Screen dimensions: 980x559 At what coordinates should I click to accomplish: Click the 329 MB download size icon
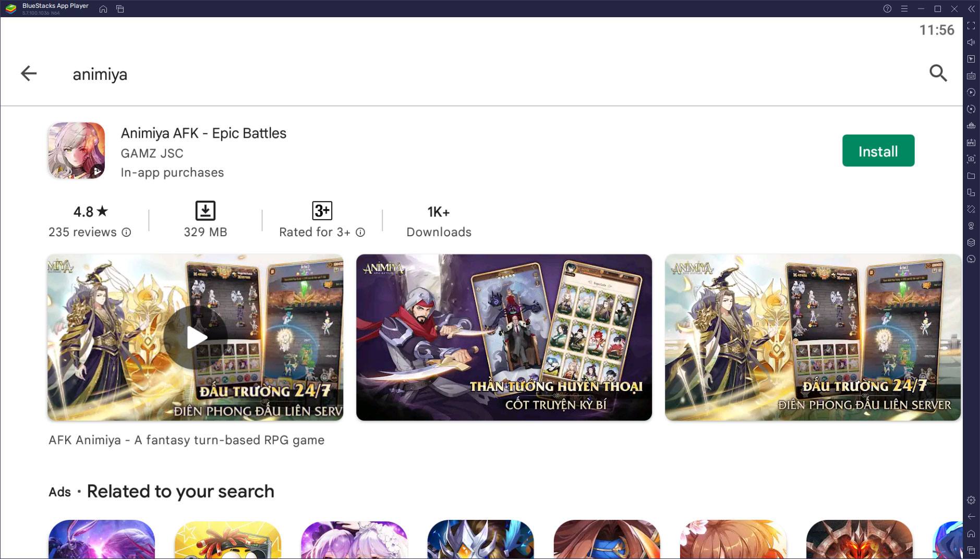coord(205,211)
